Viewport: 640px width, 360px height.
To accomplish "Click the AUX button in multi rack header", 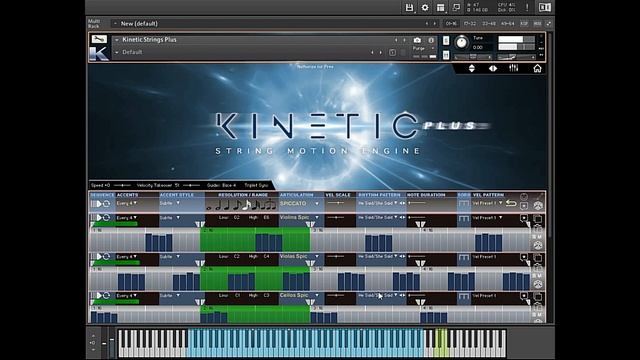I will (537, 24).
